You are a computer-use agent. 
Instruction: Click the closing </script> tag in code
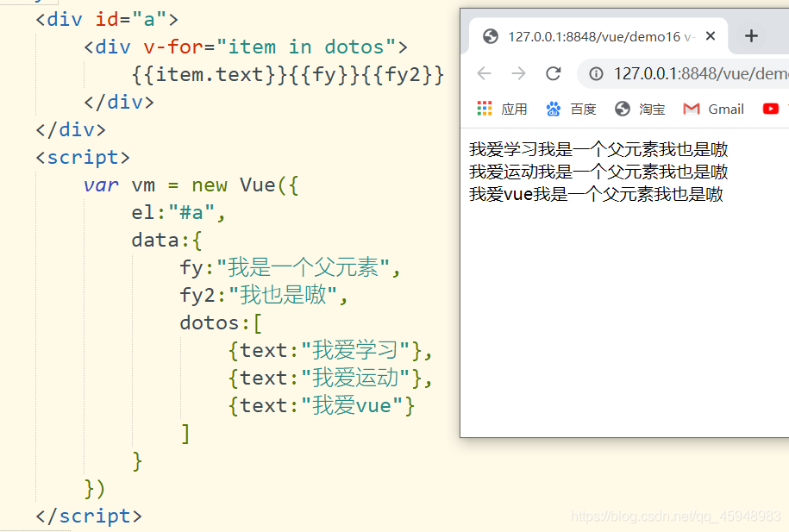pos(89,516)
